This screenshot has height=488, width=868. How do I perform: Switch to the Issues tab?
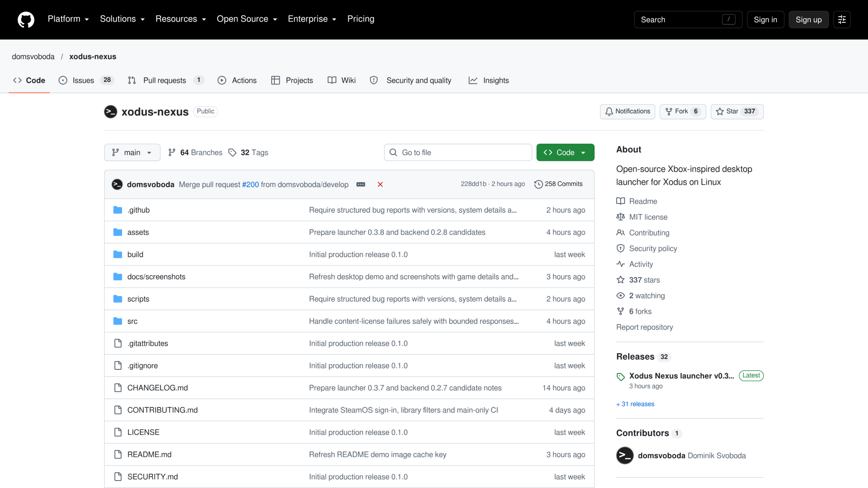86,80
